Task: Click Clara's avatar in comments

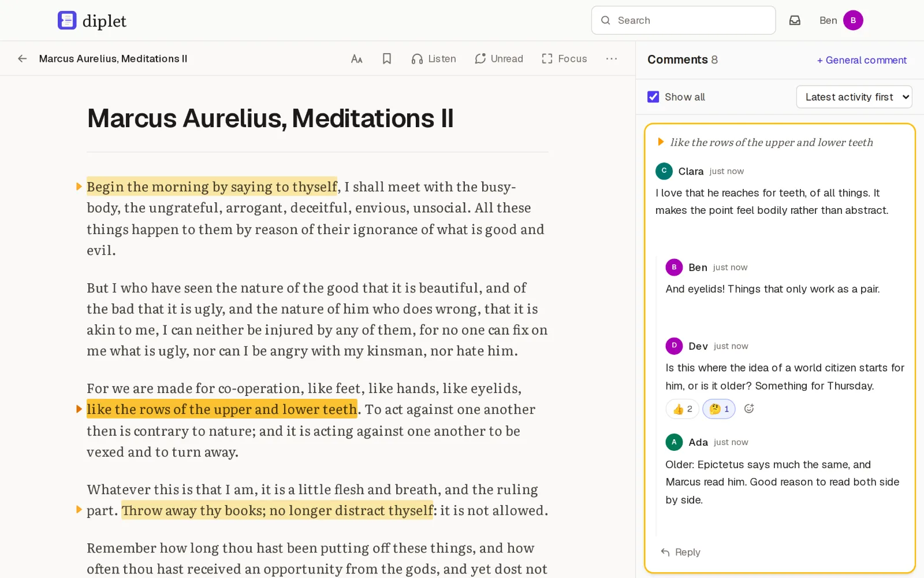Action: point(664,171)
